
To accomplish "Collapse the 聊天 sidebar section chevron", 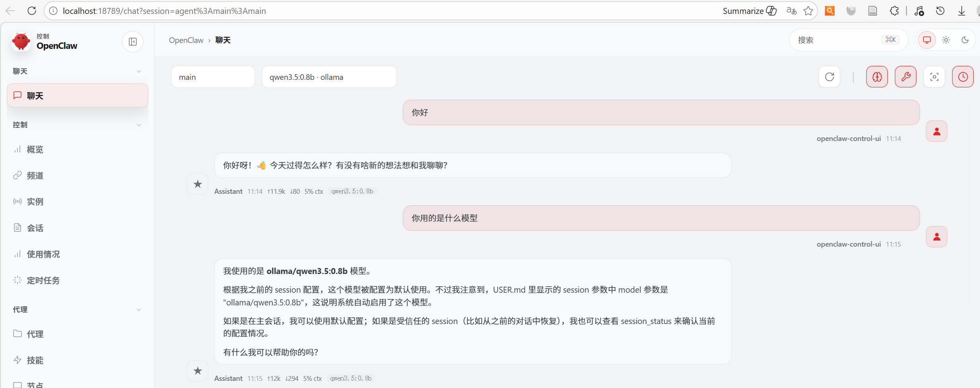I will 139,71.
